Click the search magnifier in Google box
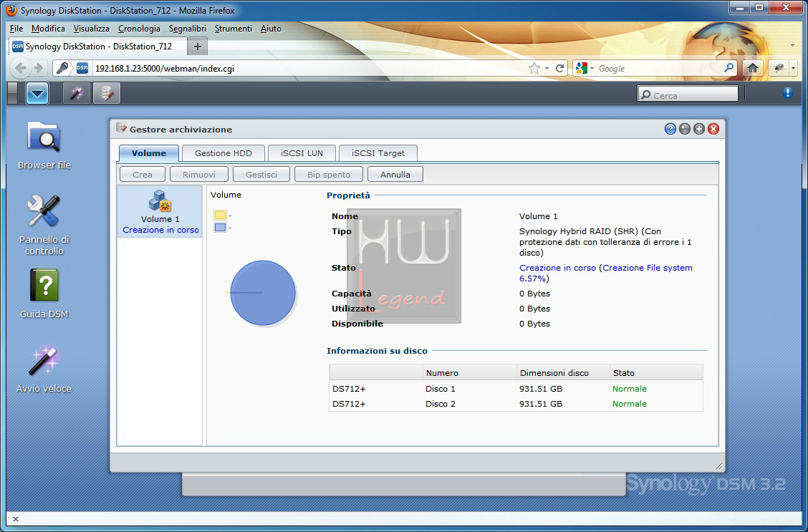The height and width of the screenshot is (532, 808). tap(728, 68)
